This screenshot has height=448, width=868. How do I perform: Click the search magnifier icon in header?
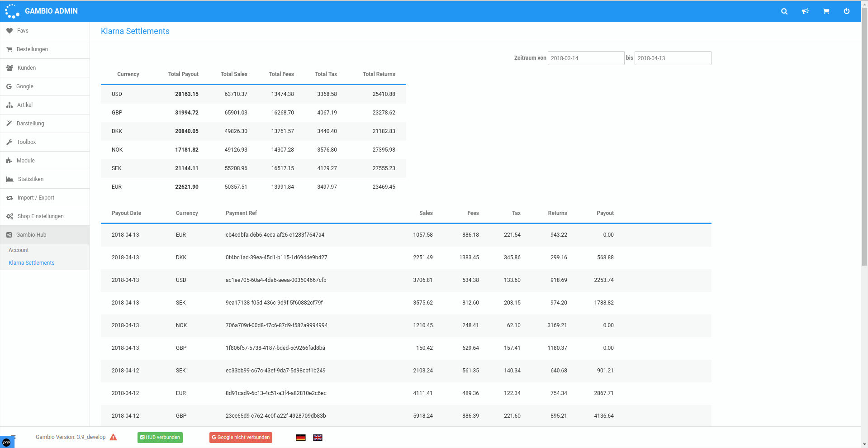click(x=784, y=11)
